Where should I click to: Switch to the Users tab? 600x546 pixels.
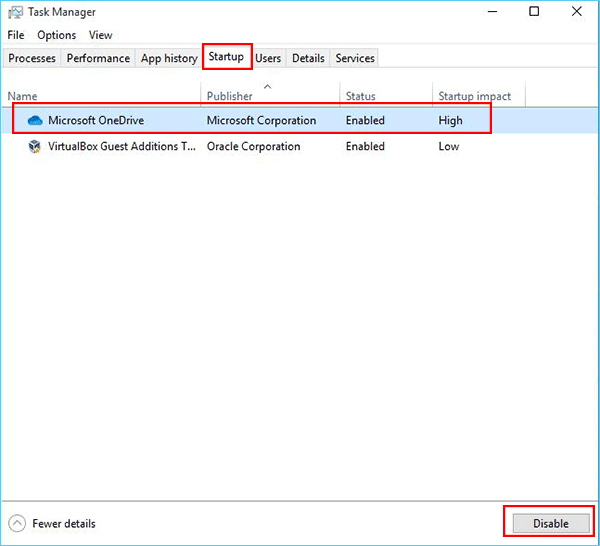[x=268, y=58]
